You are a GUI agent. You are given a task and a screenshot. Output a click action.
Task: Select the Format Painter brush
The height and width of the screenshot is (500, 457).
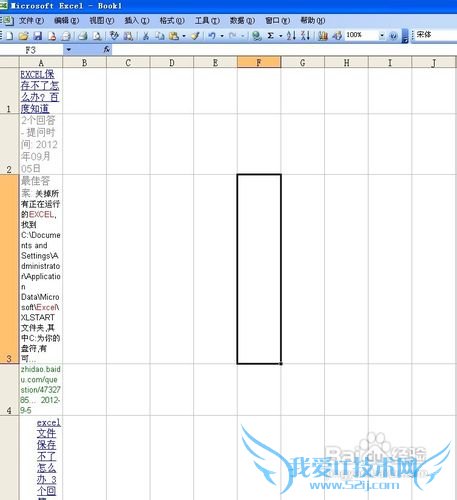[195, 35]
